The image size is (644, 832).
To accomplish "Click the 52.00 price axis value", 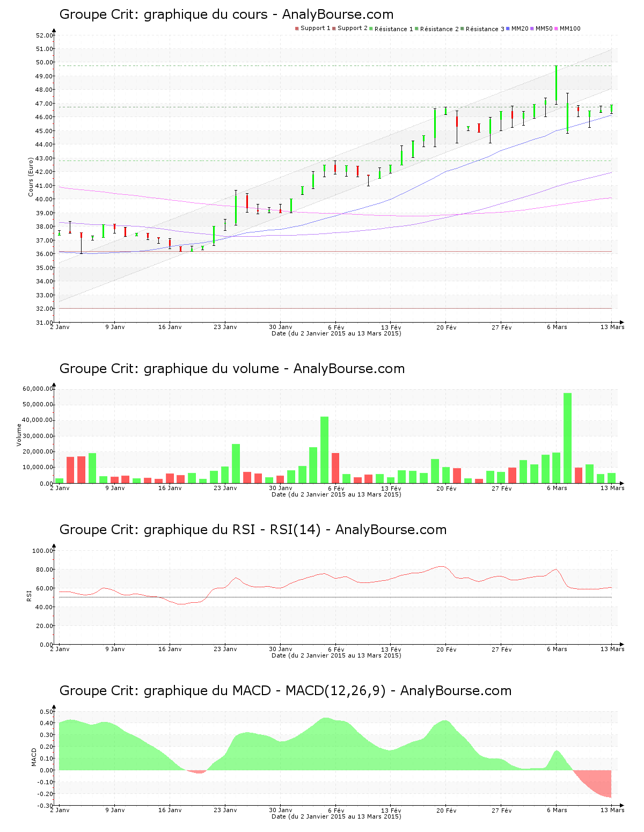I will pos(44,35).
